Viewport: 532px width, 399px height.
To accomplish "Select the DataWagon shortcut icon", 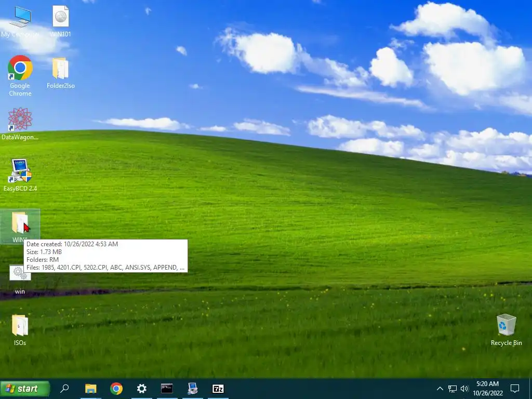I will coord(20,124).
